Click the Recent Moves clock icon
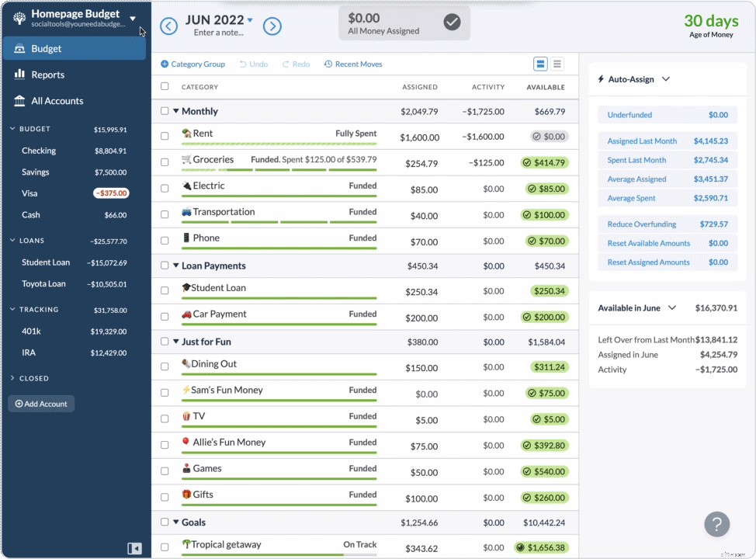The image size is (756, 559). [330, 64]
